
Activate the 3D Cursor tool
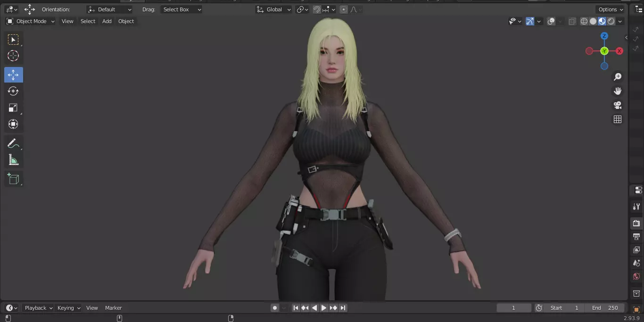point(13,56)
